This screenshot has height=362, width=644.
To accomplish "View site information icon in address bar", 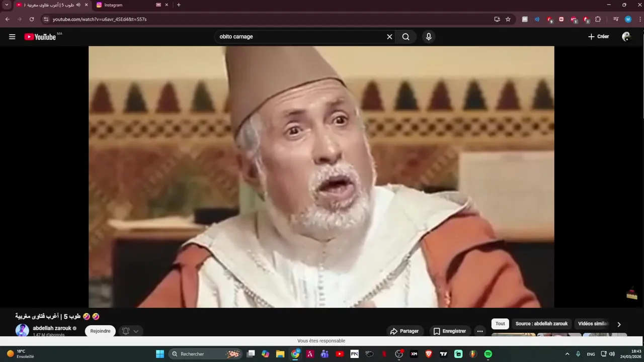I will click(x=46, y=19).
